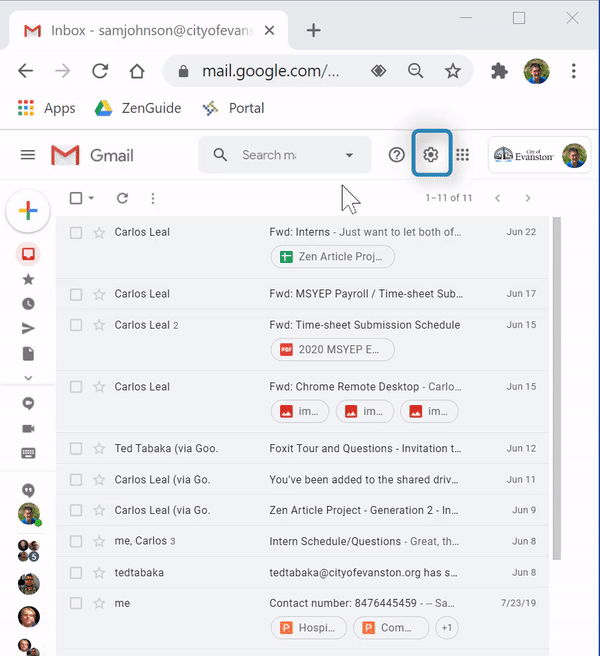Open Hangouts chat bubble sidebar icon

(x=28, y=404)
